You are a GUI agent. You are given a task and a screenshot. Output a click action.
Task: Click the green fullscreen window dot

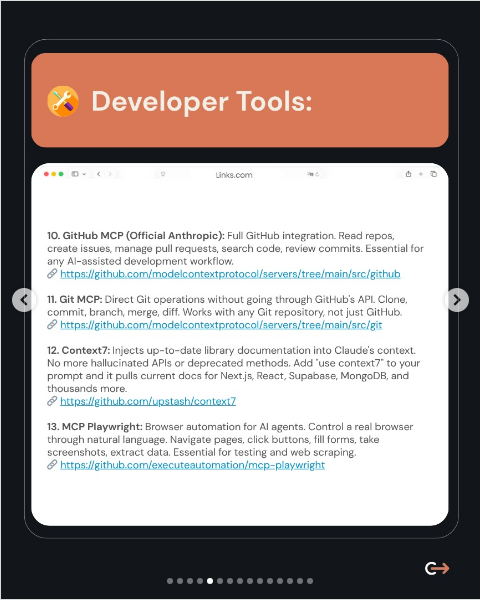coord(61,174)
